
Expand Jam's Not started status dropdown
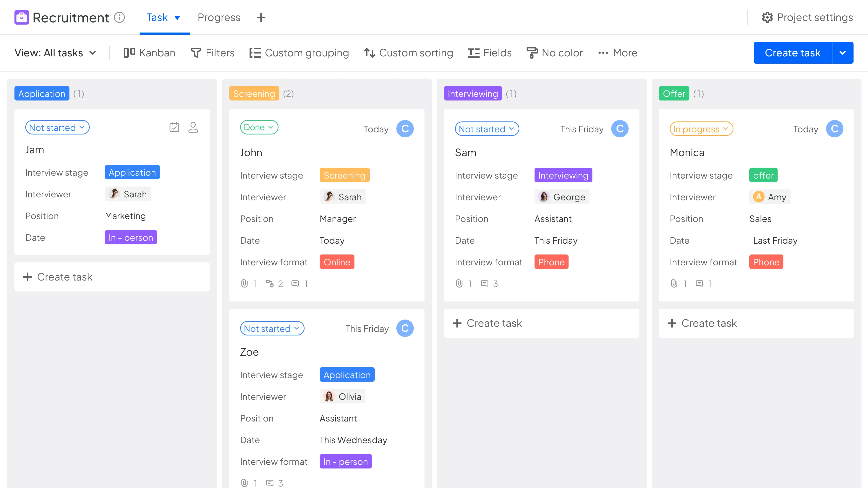click(57, 127)
